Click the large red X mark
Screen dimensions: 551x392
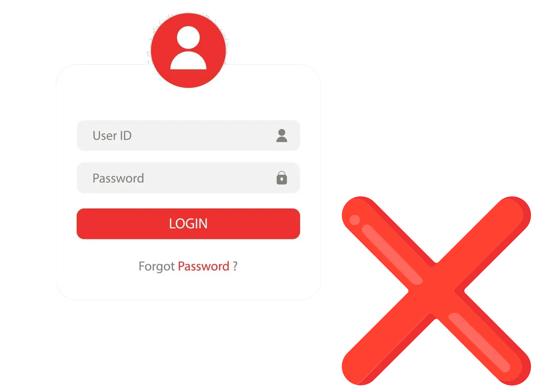(x=436, y=291)
